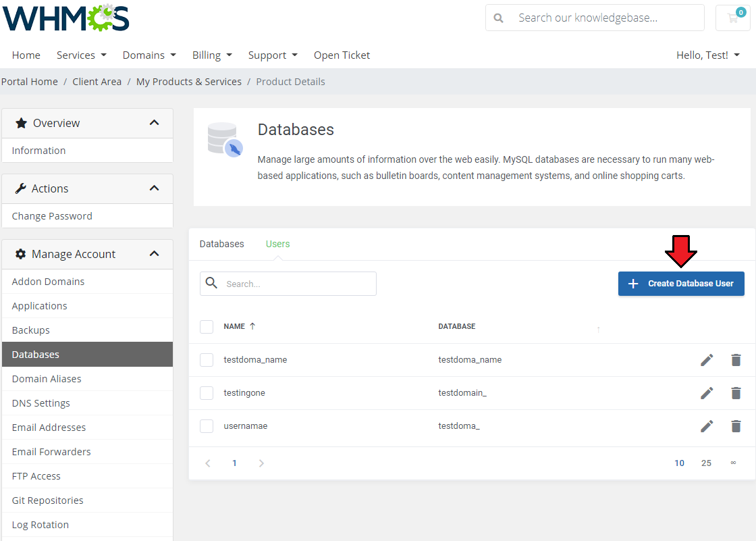The height and width of the screenshot is (541, 756).
Task: Delete the testdoma_name user with trash icon
Action: (x=736, y=360)
